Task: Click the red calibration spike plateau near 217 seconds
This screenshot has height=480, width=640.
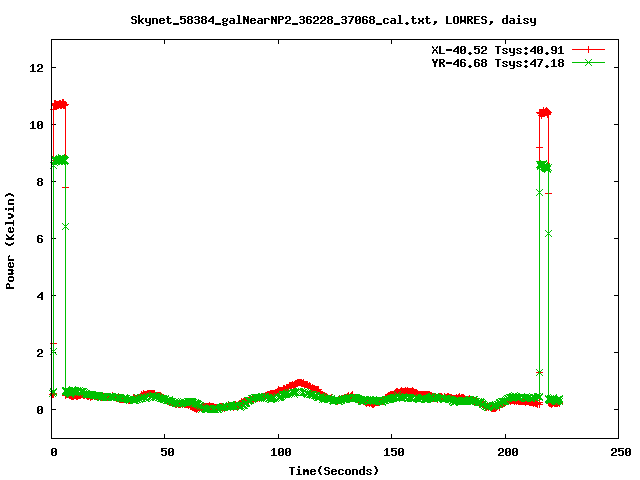Action: click(x=544, y=113)
